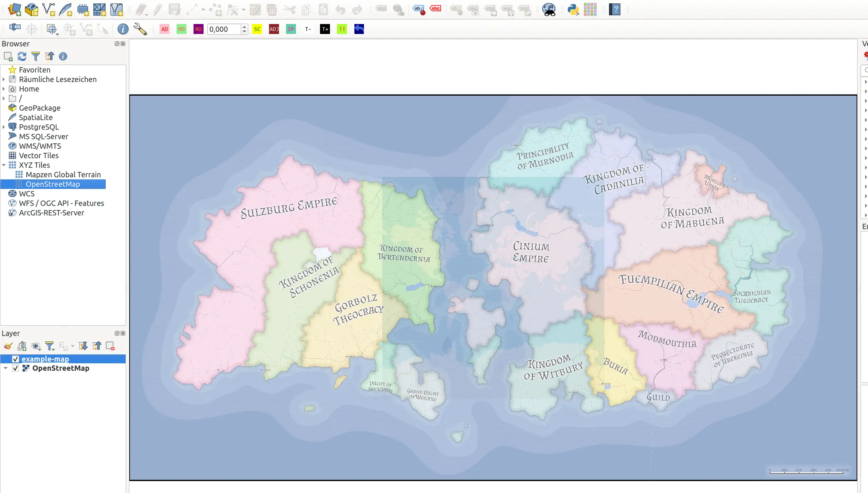This screenshot has width=868, height=493.
Task: Expand the Home browser item
Action: pyautogui.click(x=4, y=89)
